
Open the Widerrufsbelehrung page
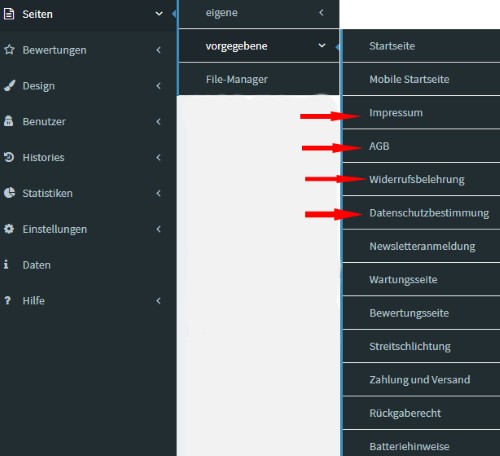pos(421,179)
